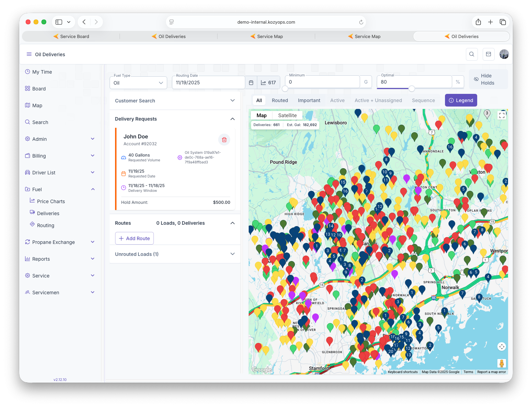Expand the Customer Search section
The width and height of the screenshot is (532, 408).
(175, 101)
